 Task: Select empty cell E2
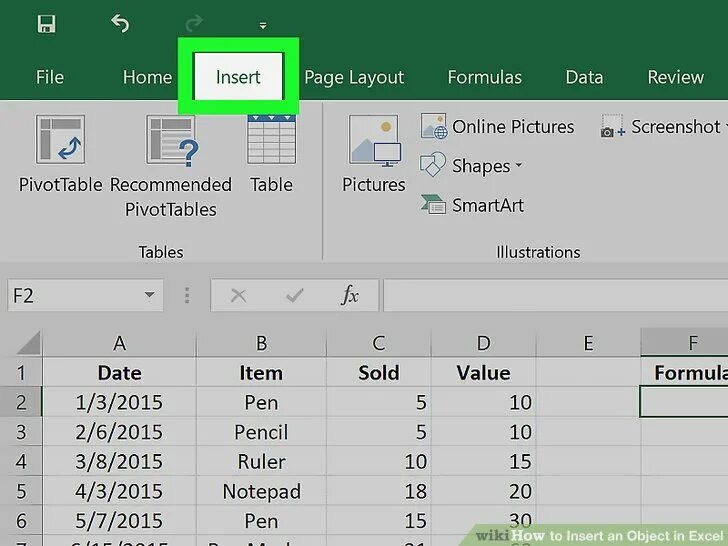[x=588, y=402]
